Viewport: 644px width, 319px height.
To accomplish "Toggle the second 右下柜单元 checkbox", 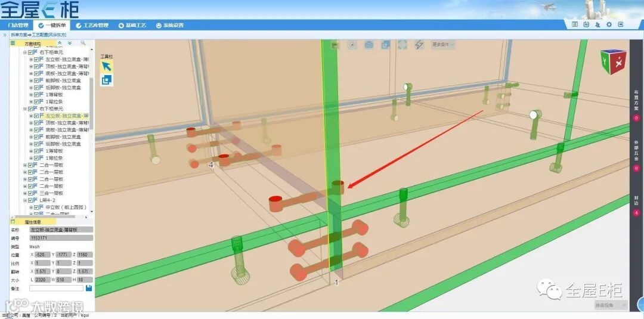I will click(x=30, y=109).
